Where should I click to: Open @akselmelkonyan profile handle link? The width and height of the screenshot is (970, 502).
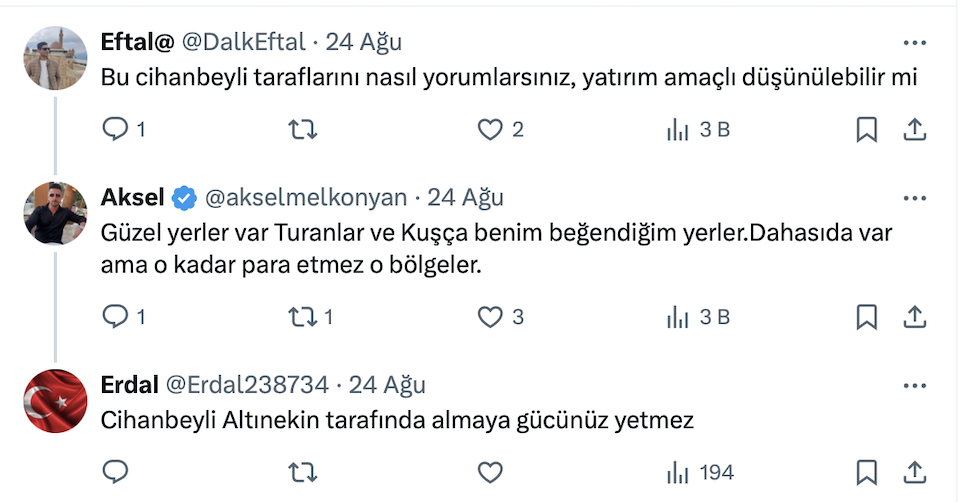[306, 197]
